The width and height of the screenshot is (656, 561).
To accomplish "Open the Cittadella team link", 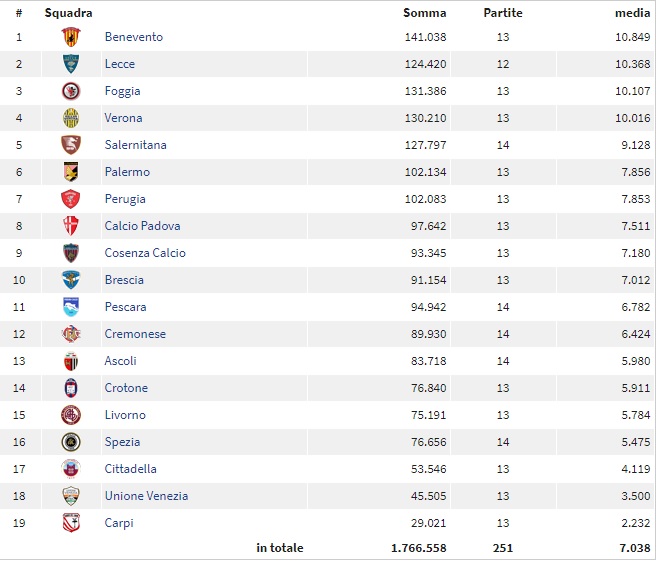I will pos(130,469).
